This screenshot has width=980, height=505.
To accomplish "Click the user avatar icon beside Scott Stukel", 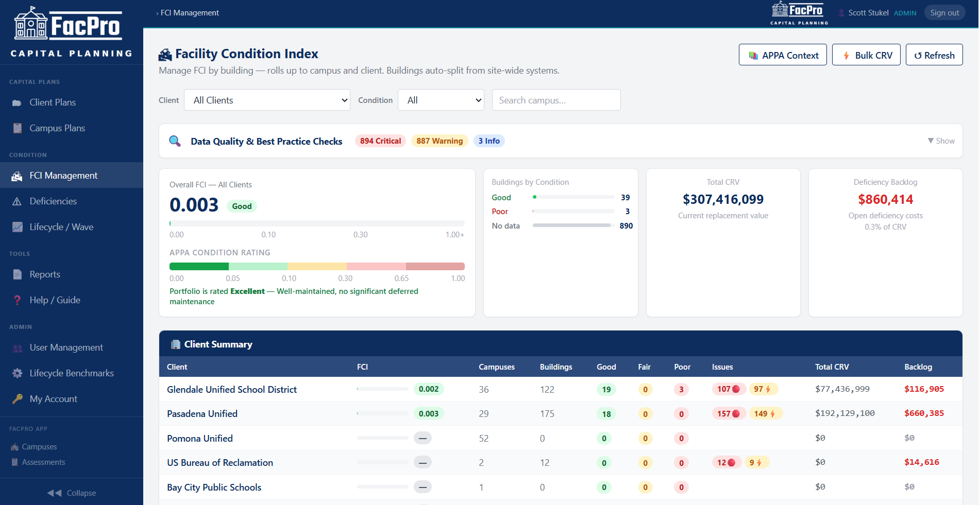I will pos(841,13).
